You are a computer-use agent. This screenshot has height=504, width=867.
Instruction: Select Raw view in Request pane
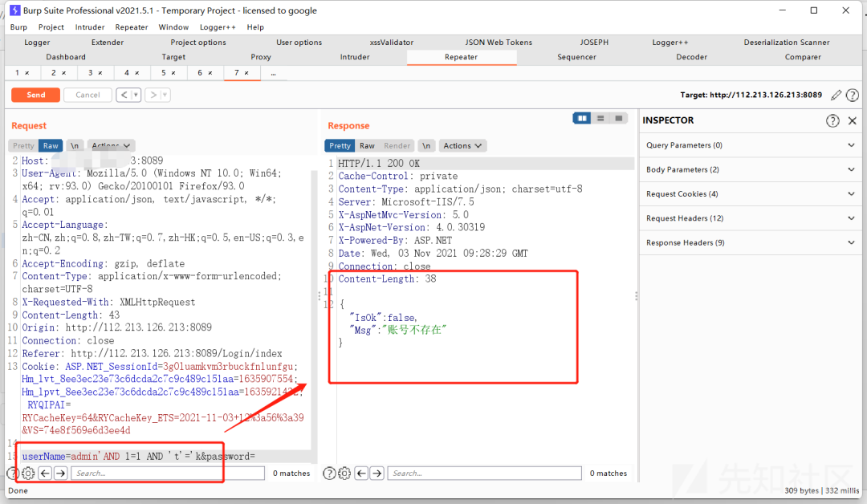[x=51, y=146]
